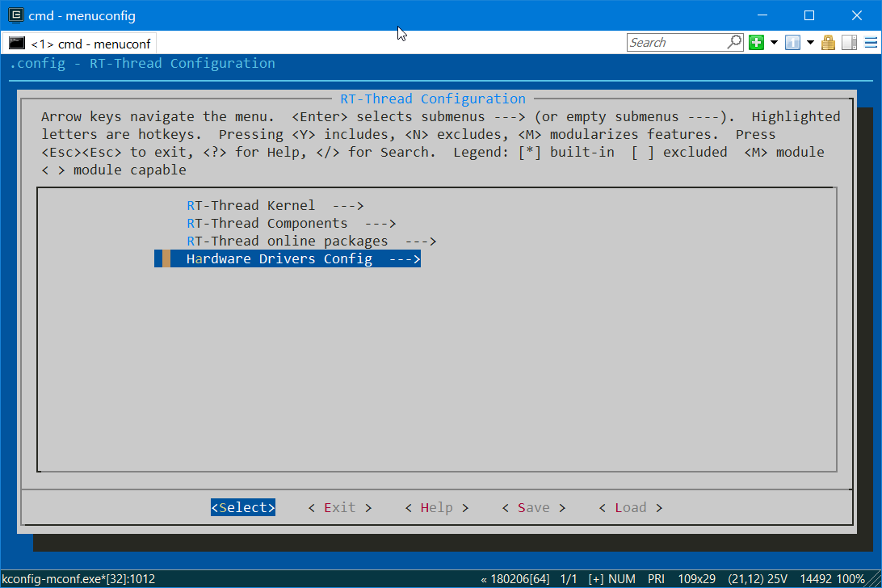
Task: Click kconfig-mconf.exe process text in status bar
Action: tap(78, 579)
